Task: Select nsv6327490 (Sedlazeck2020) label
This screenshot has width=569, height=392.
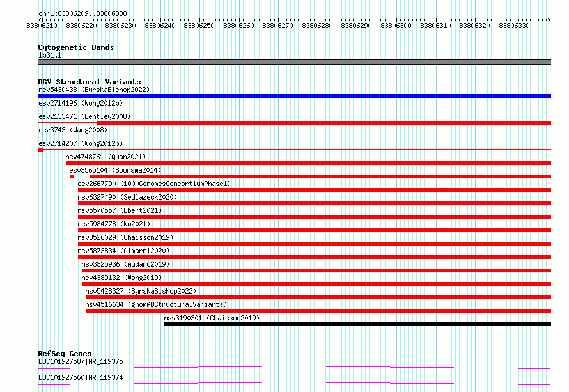Action: click(x=127, y=197)
